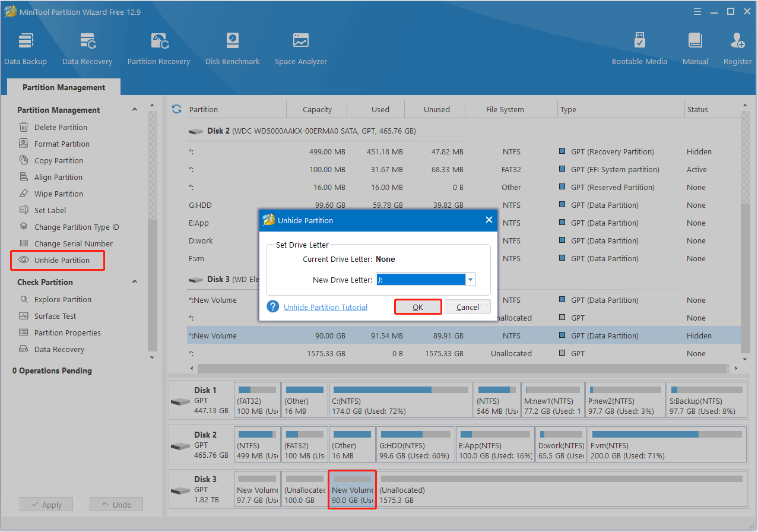The width and height of the screenshot is (758, 532).
Task: Open the New Drive Letter dropdown
Action: pyautogui.click(x=470, y=279)
